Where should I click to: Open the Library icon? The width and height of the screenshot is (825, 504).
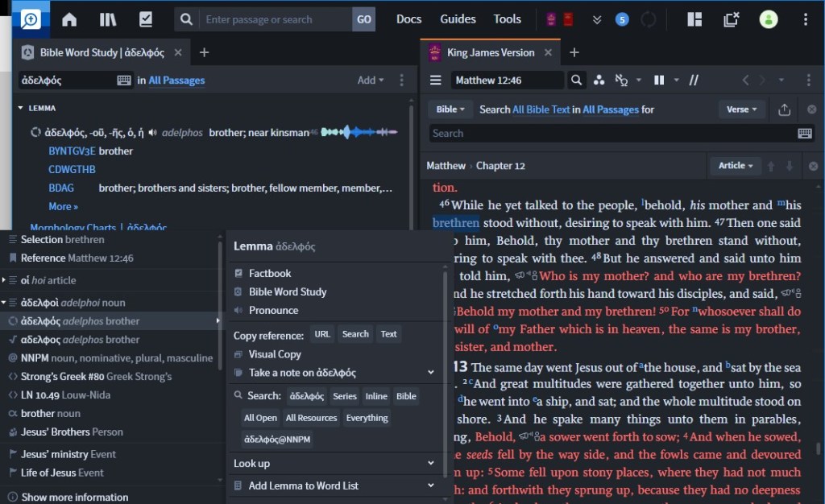[x=108, y=19]
